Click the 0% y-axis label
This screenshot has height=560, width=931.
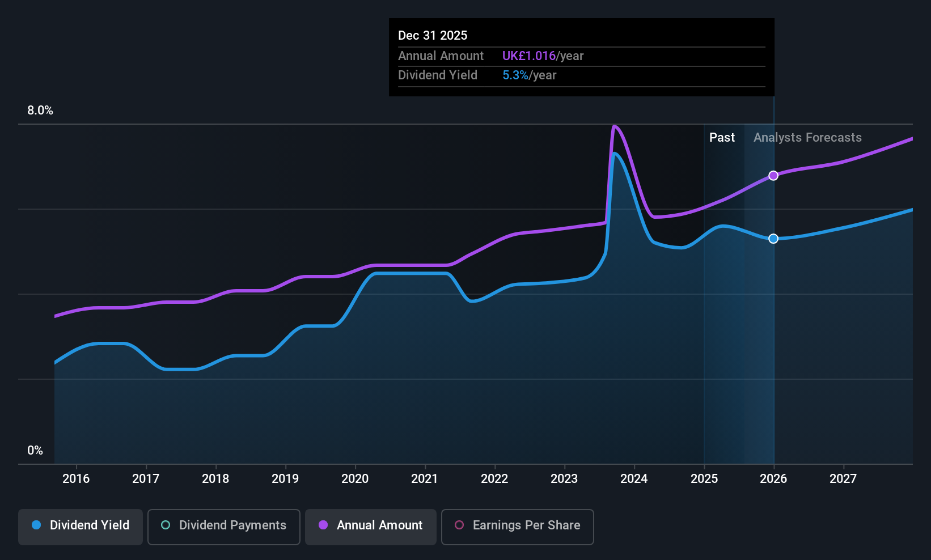(x=35, y=451)
